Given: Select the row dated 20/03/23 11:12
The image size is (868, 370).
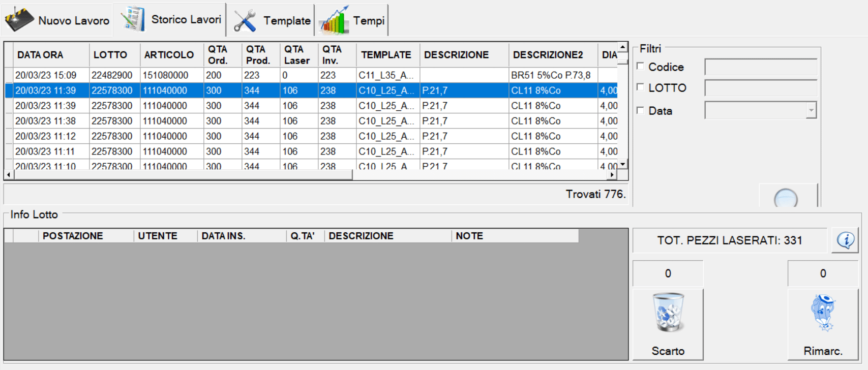Looking at the screenshot, I should pyautogui.click(x=46, y=136).
